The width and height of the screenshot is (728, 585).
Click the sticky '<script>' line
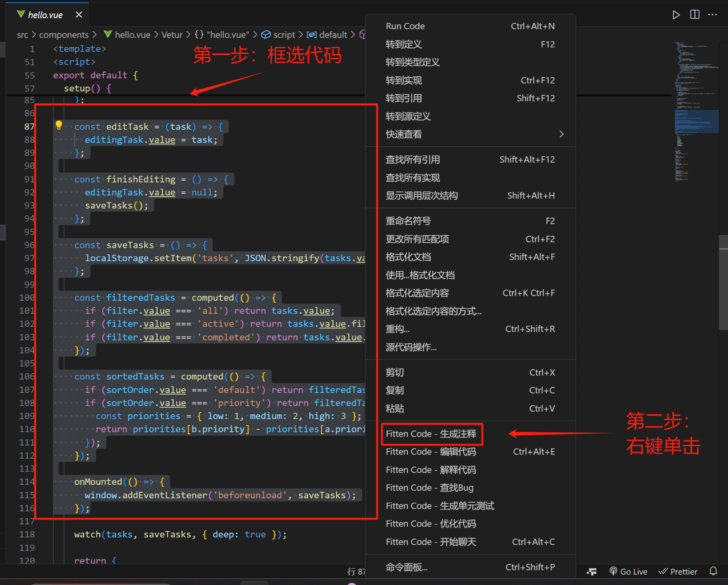[x=74, y=62]
